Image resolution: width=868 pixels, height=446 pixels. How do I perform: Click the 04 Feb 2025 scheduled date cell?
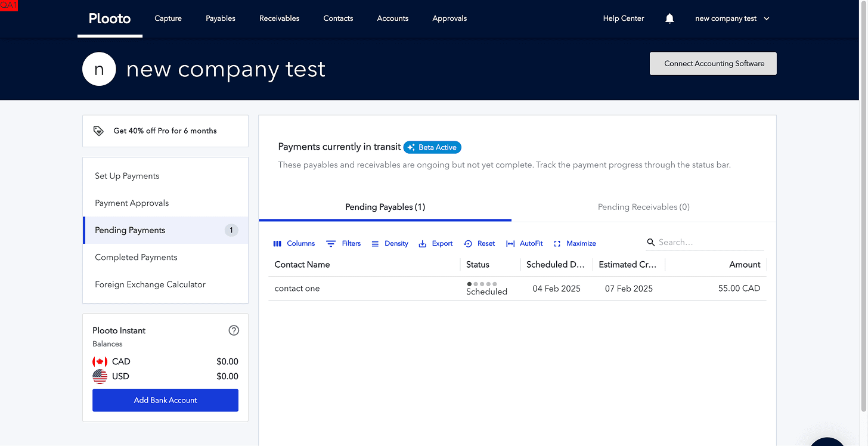pyautogui.click(x=556, y=289)
